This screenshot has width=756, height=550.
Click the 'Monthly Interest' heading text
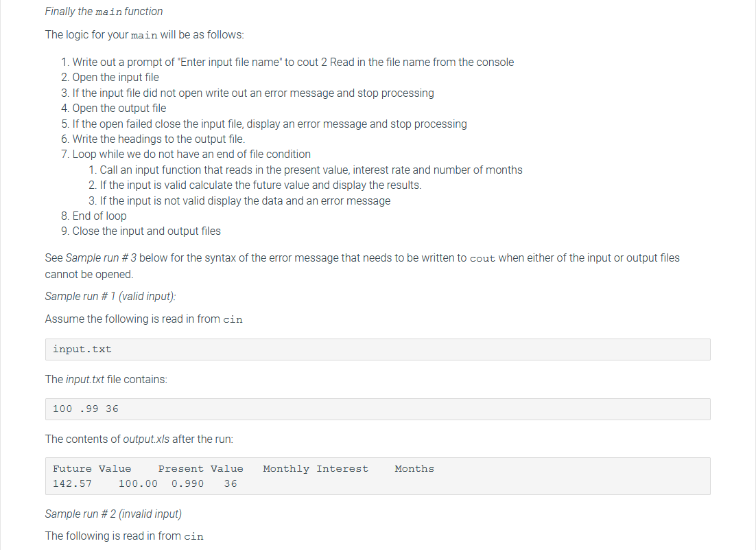pos(316,468)
